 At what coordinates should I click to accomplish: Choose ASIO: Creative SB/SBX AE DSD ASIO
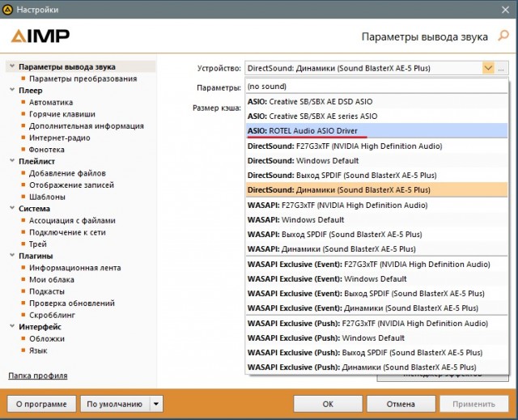[x=376, y=101]
